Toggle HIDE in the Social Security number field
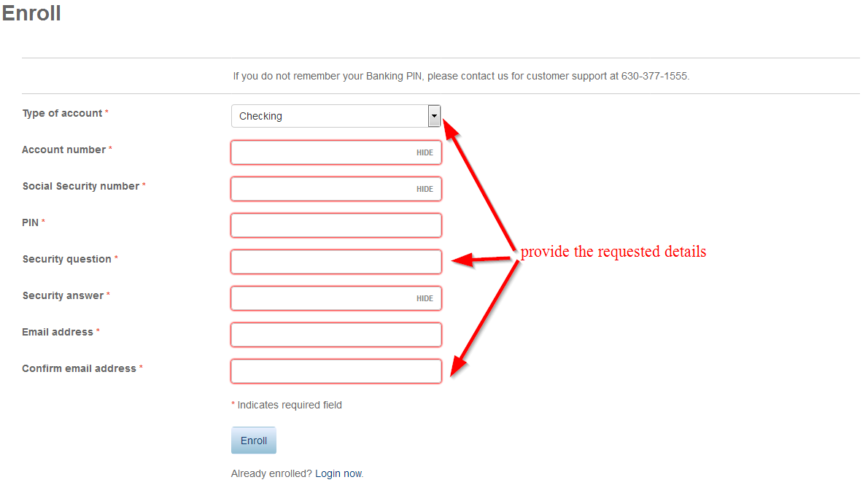Screen dimensions: 868x504 pyautogui.click(x=425, y=190)
